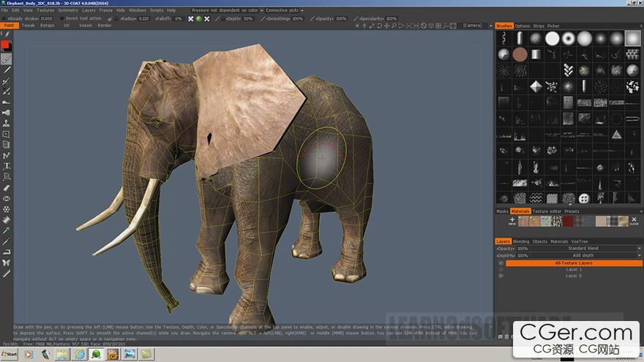644x362 pixels.
Task: Click the Radius value field
Action: 143,18
